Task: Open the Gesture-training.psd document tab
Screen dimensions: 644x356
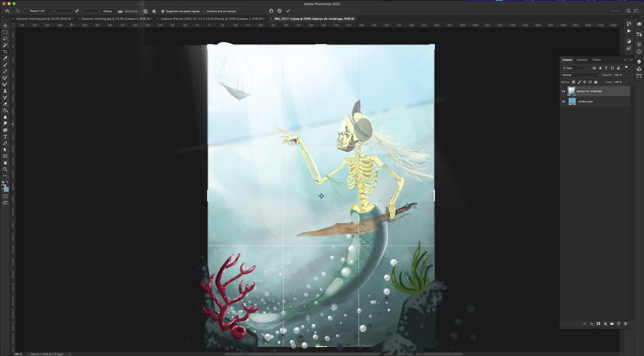Action: pos(45,19)
